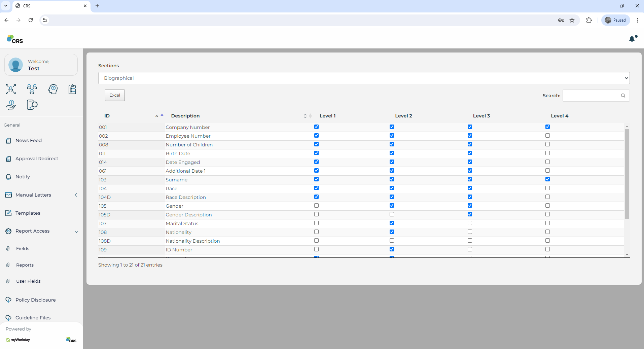View site information icon in address bar
This screenshot has height=349, width=644.
coord(45,20)
